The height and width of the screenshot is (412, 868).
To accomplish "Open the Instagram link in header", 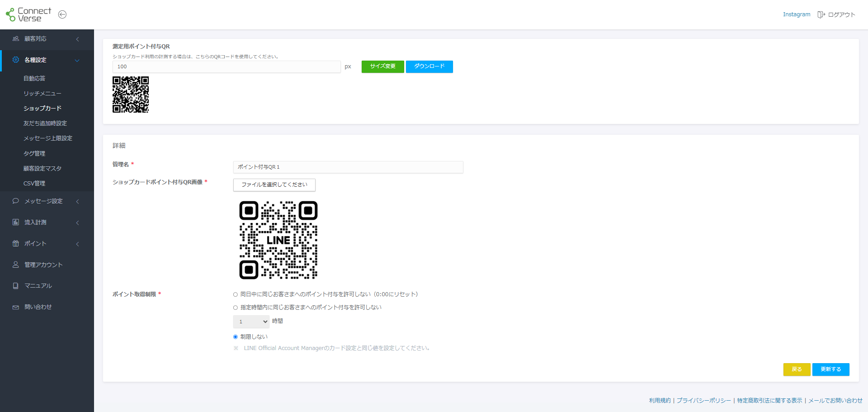I will 797,14.
